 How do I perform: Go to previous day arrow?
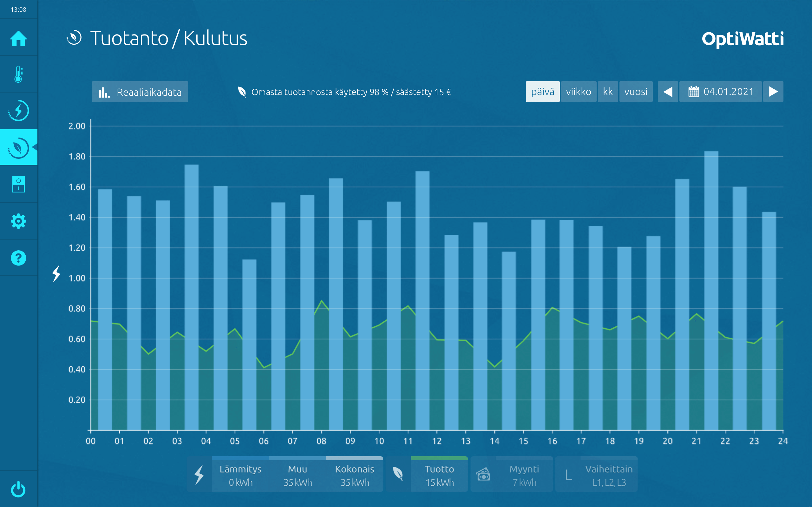(x=668, y=92)
